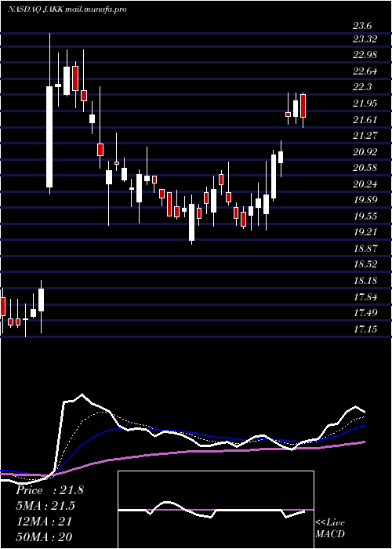Screen dimensions: 392x549
Task: Click the 21.95 price axis label
Action: [x=365, y=104]
